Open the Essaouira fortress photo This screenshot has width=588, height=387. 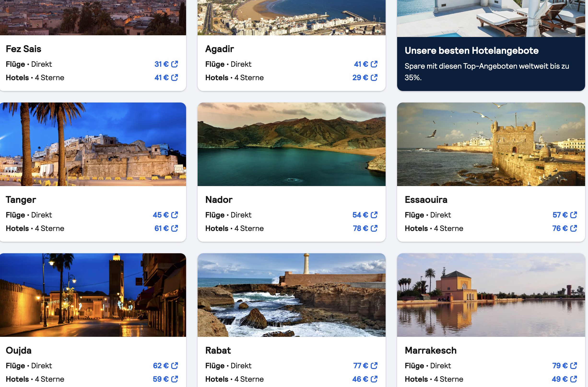[x=491, y=144]
